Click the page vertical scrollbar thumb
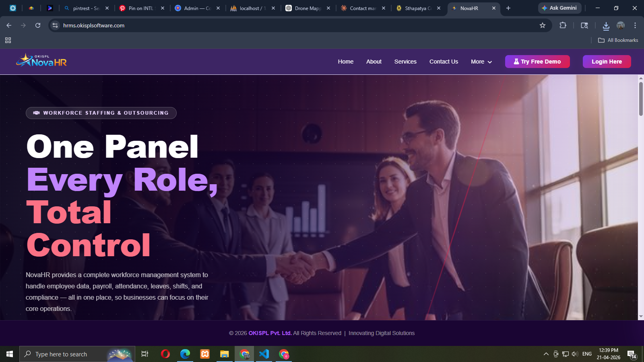The height and width of the screenshot is (362, 644). 641,99
